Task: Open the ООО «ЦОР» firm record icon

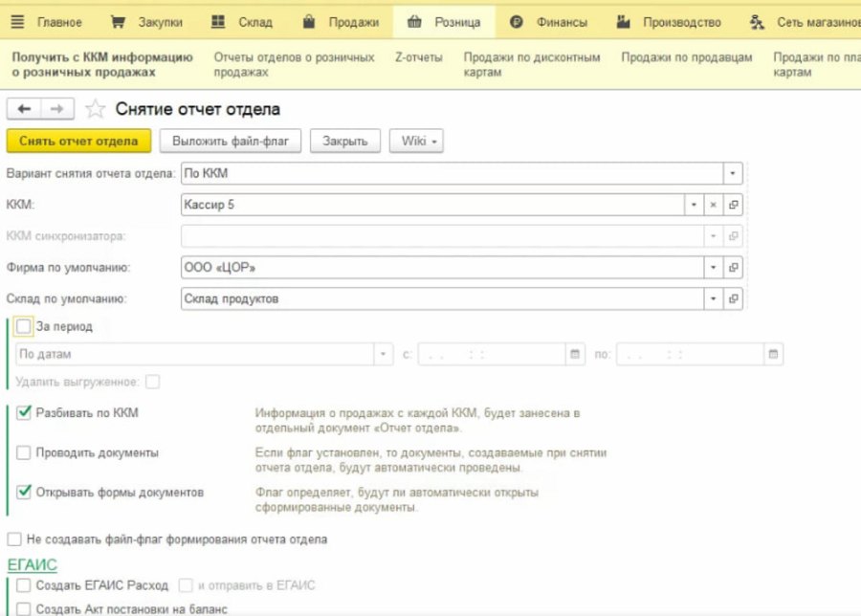Action: [x=733, y=268]
